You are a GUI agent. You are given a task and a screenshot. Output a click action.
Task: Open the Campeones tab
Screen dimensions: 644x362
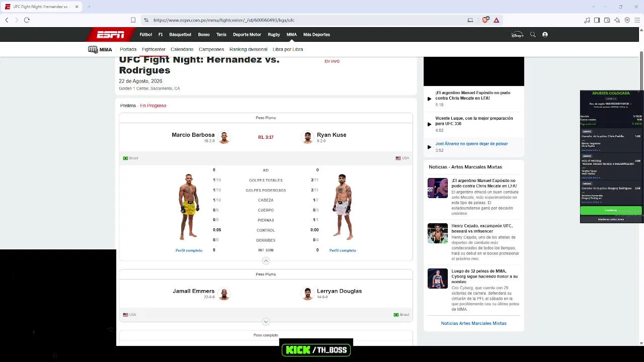(211, 49)
